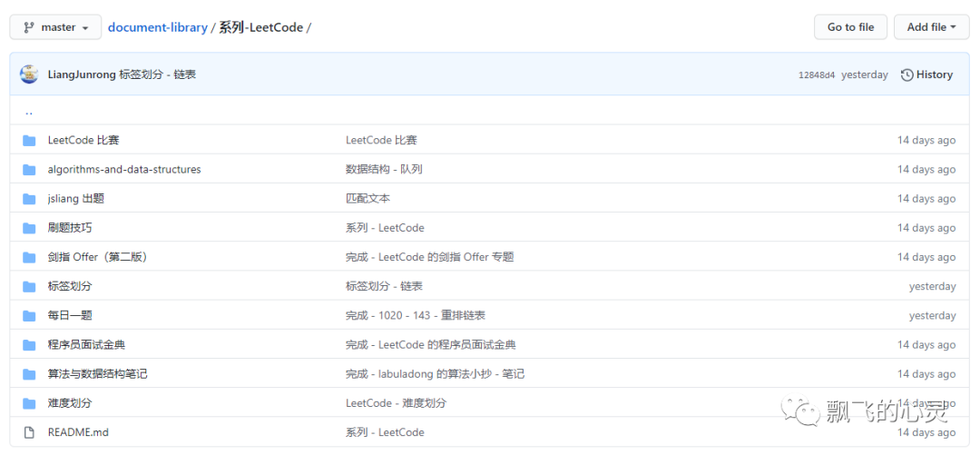The image size is (980, 455).
Task: Open the 算法与数据结构笔记 folder
Action: point(97,374)
